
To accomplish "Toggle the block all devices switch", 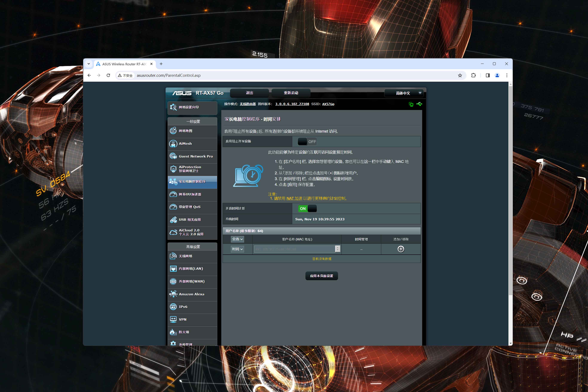I will 307,141.
